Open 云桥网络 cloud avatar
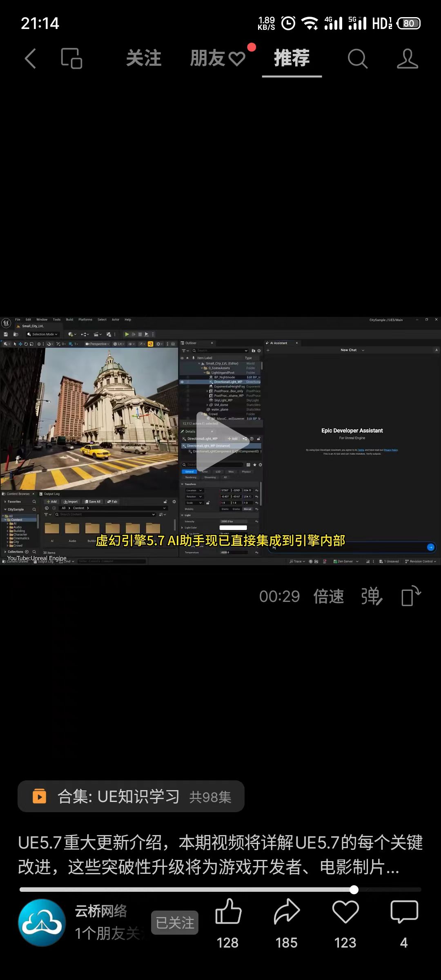Screen dimensions: 441x980 pyautogui.click(x=42, y=922)
